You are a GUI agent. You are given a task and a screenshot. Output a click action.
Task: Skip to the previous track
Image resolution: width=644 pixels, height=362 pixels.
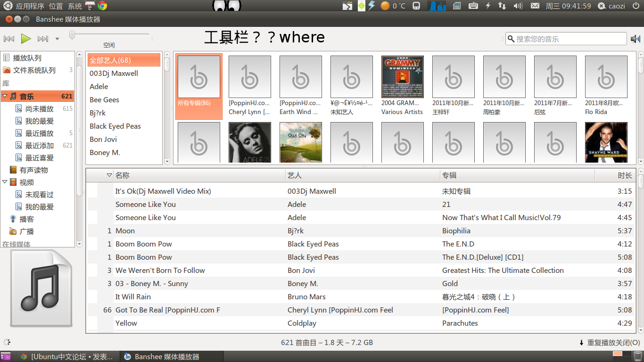(9, 39)
